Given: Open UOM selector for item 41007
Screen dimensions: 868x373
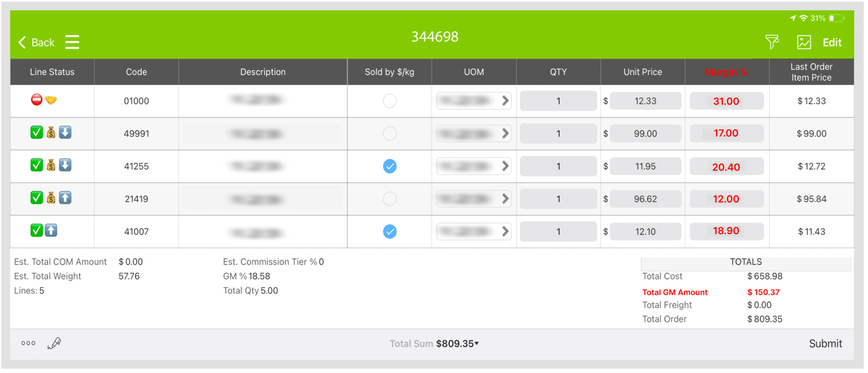Looking at the screenshot, I should point(474,231).
